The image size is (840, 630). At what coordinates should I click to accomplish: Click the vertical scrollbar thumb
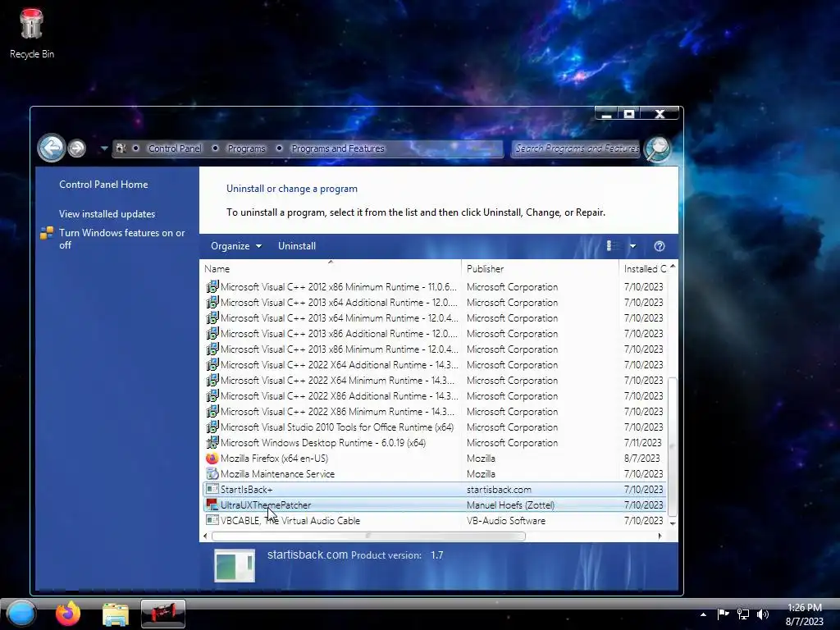tap(673, 445)
